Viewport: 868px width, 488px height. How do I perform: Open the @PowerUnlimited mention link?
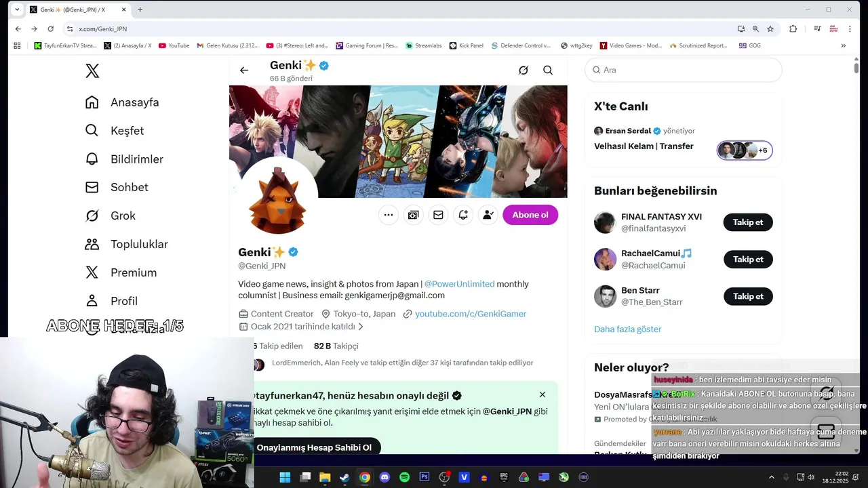click(459, 284)
